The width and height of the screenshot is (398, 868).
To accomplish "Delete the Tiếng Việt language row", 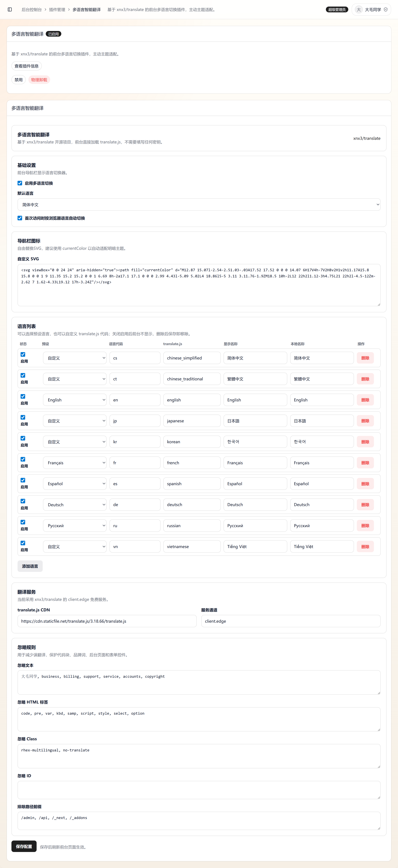I will [365, 547].
